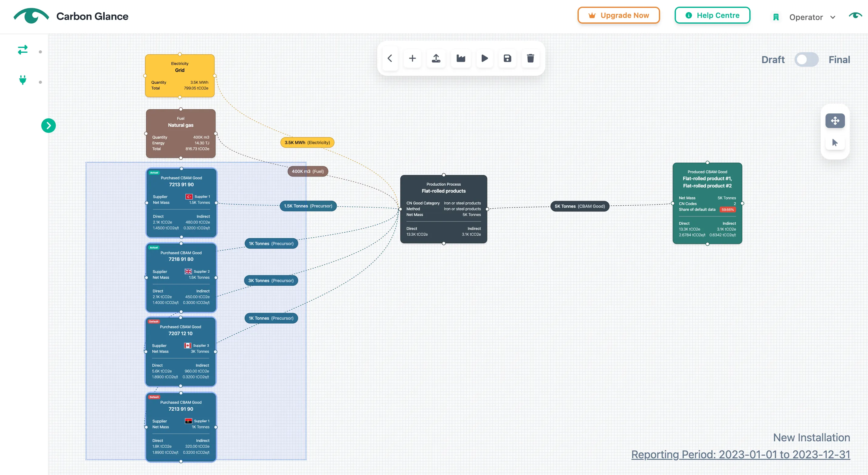Click the Carbon Glance logo

click(71, 16)
